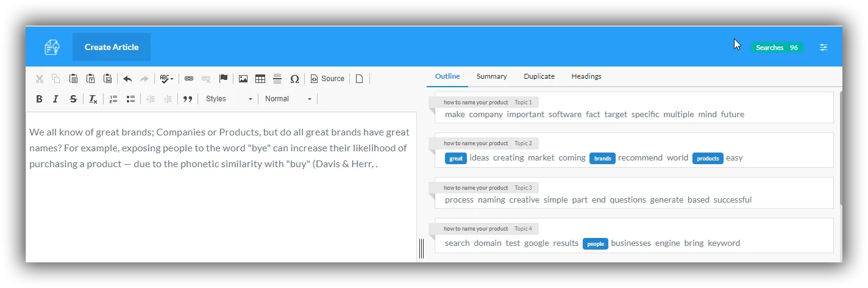Switch to the Summary tab
868x288 pixels.
492,76
